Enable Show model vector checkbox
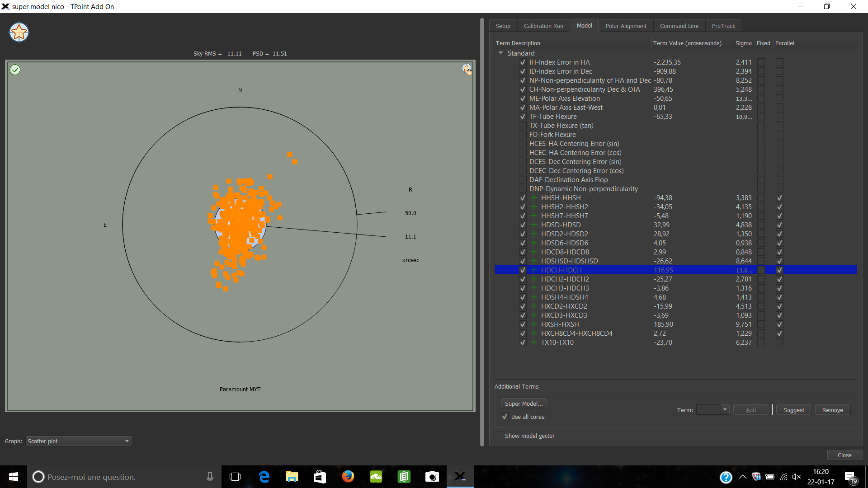Viewport: 868px width, 488px height. [499, 436]
